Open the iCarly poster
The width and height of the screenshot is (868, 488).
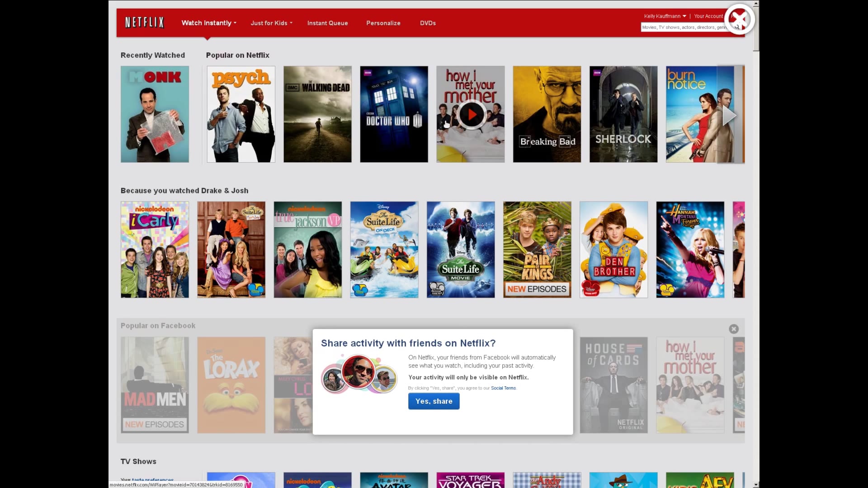click(155, 250)
